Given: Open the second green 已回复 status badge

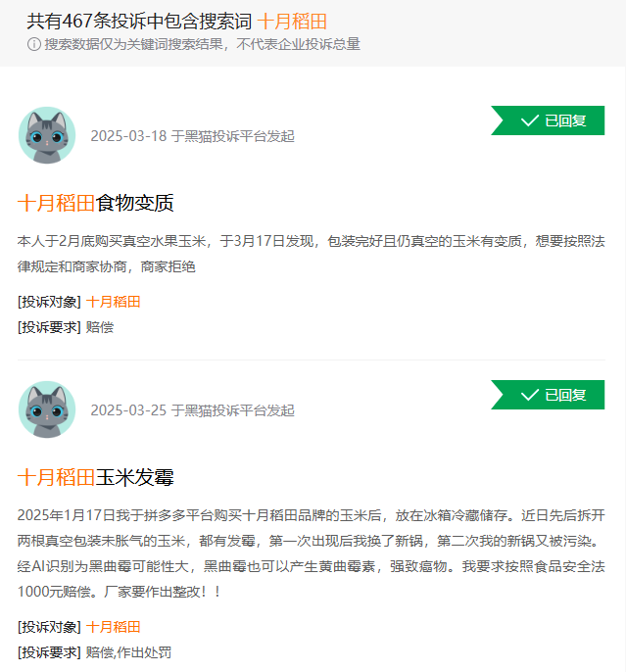Looking at the screenshot, I should [548, 395].
